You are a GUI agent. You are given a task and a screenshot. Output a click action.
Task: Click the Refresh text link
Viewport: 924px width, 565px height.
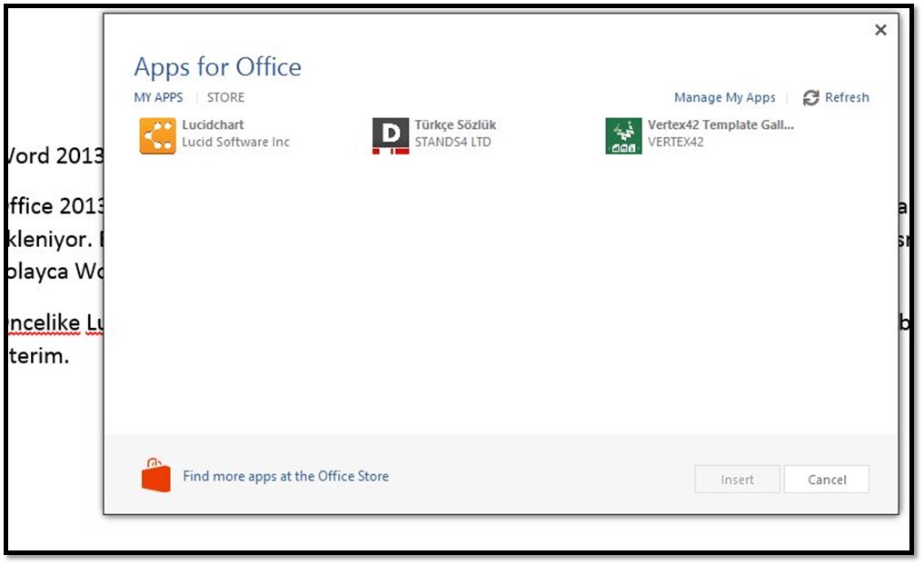point(847,97)
